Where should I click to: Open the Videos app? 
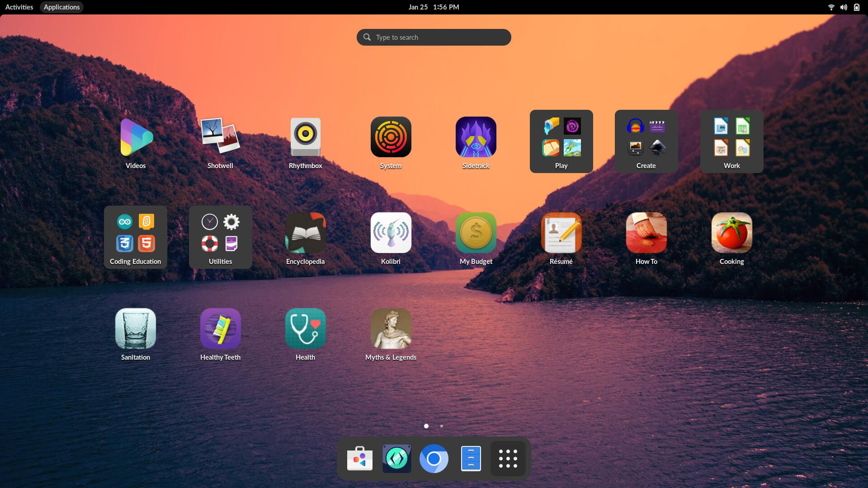point(135,137)
